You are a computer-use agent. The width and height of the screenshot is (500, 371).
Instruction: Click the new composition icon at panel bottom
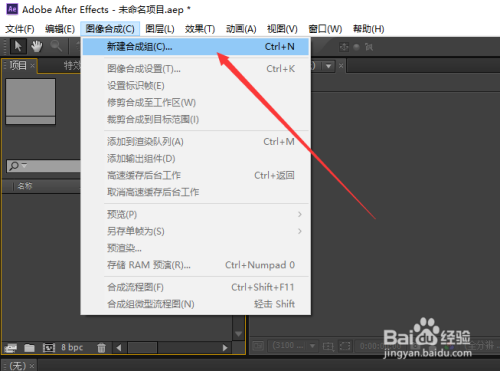click(x=49, y=348)
